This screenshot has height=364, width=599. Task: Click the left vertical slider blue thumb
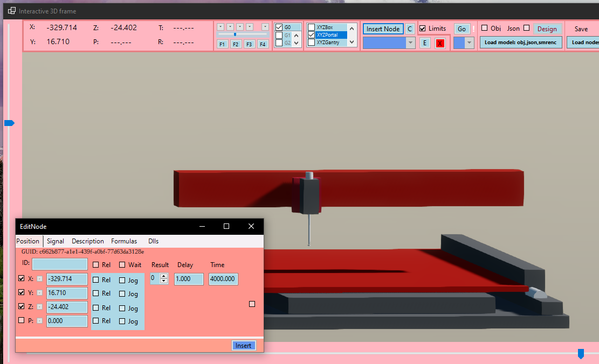click(9, 123)
